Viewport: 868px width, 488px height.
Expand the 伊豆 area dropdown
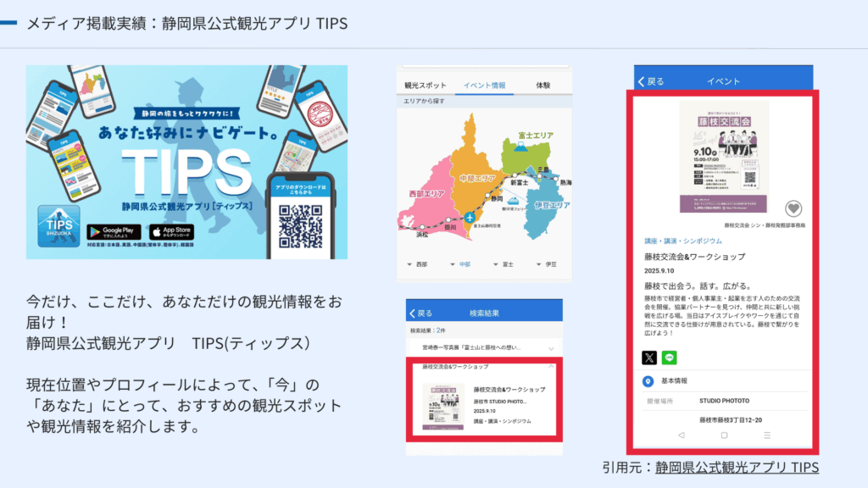547,264
